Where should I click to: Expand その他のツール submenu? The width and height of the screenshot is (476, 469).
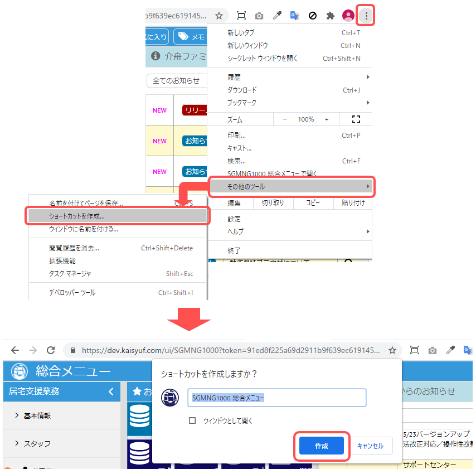pos(291,186)
